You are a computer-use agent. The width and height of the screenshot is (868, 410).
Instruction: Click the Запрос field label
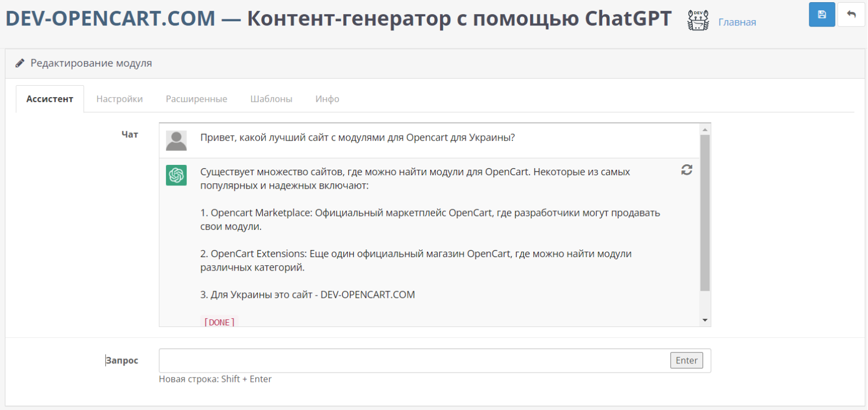pyautogui.click(x=122, y=361)
